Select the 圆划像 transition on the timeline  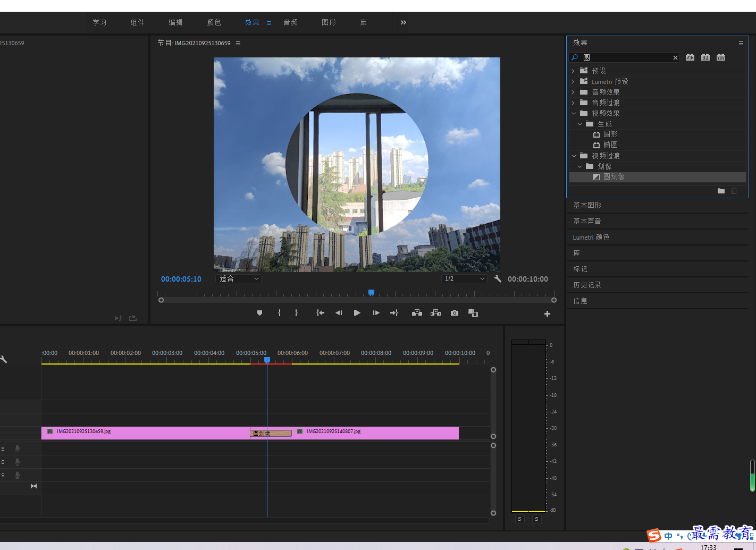(271, 434)
